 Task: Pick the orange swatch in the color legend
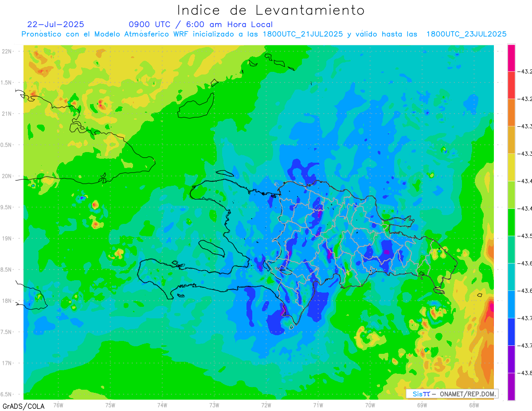[x=511, y=113]
